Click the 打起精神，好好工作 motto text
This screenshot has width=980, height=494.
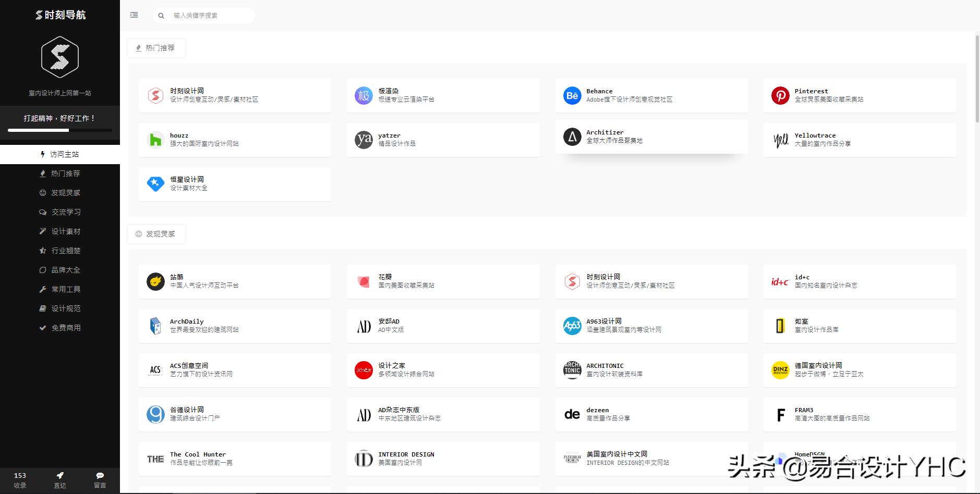(x=60, y=118)
